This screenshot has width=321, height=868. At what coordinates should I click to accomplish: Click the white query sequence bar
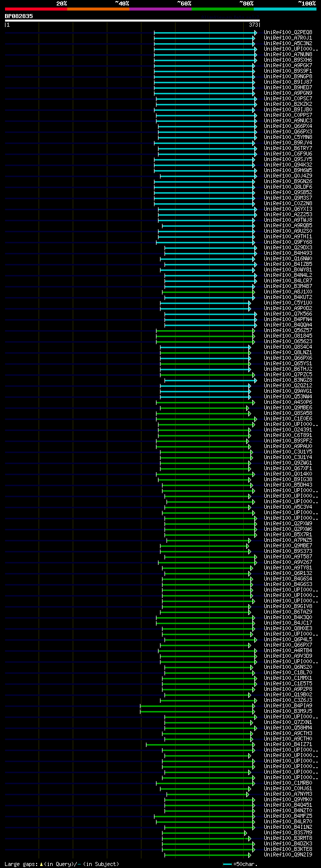tap(132, 21)
